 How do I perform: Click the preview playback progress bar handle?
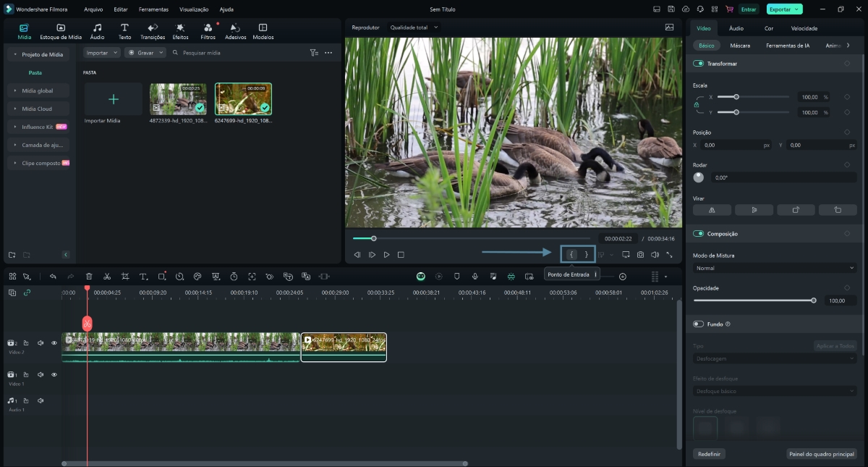[373, 238]
